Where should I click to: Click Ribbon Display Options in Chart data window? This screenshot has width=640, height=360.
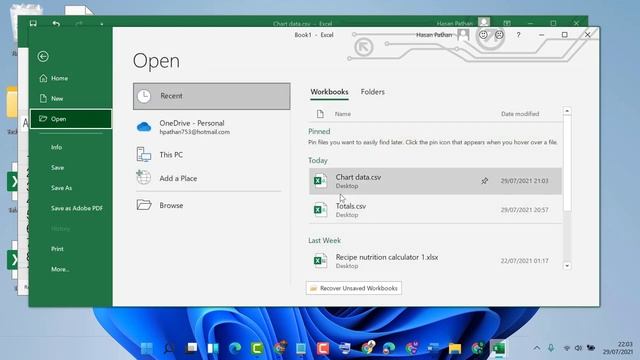pyautogui.click(x=507, y=23)
